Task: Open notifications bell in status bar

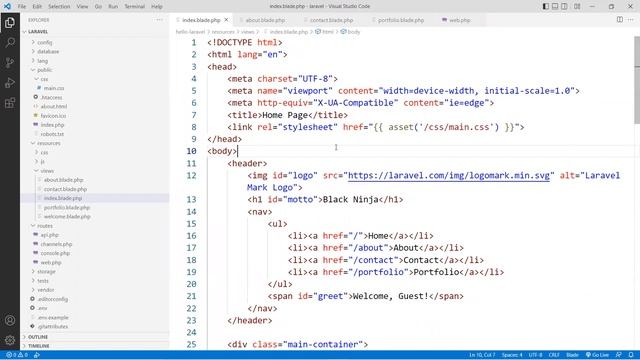Action: tap(631, 355)
